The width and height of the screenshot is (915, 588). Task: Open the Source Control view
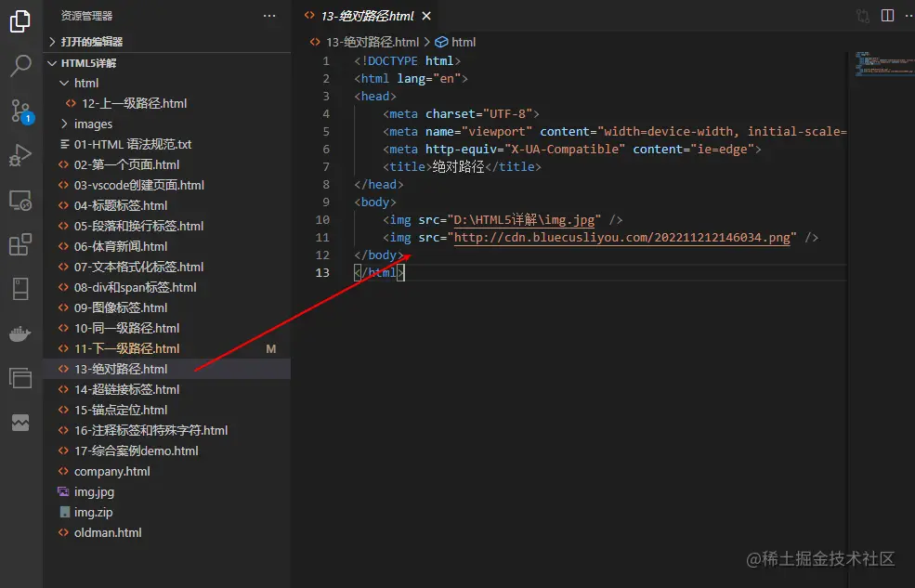pyautogui.click(x=21, y=111)
